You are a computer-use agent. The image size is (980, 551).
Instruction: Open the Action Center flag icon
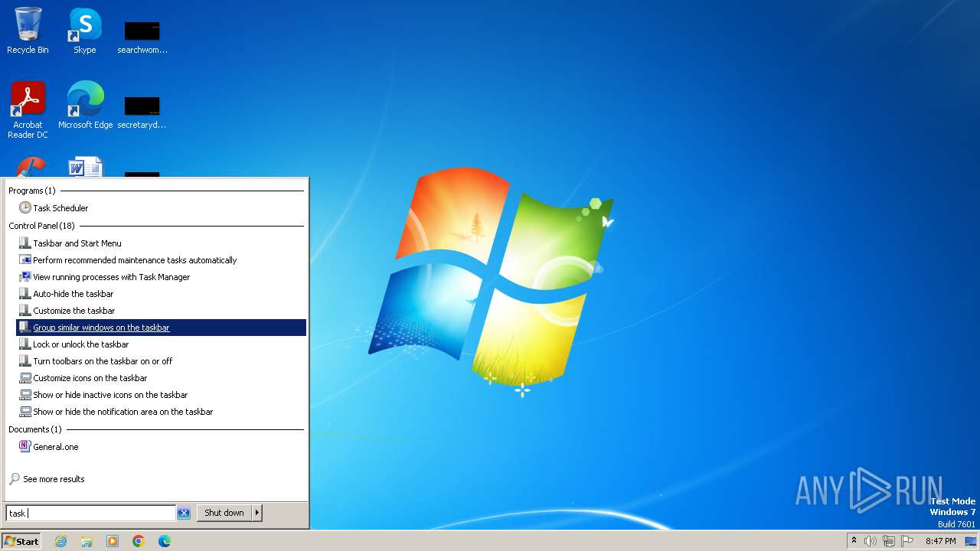point(907,541)
